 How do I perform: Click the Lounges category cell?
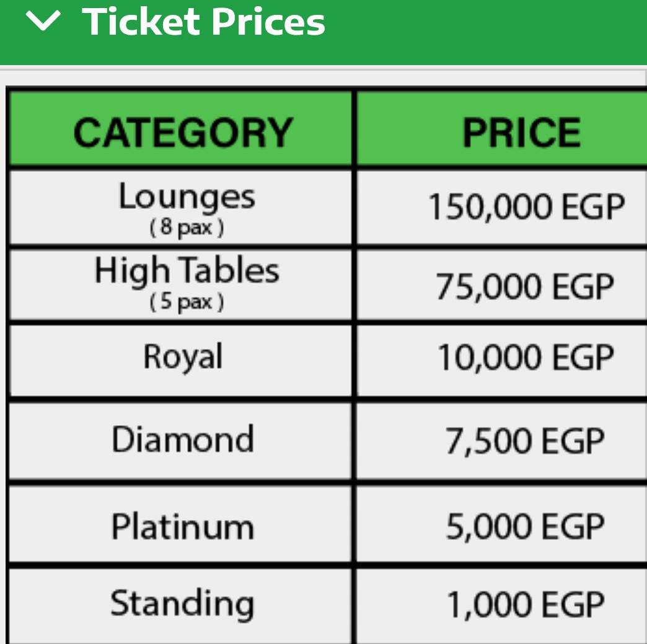pyautogui.click(x=181, y=207)
